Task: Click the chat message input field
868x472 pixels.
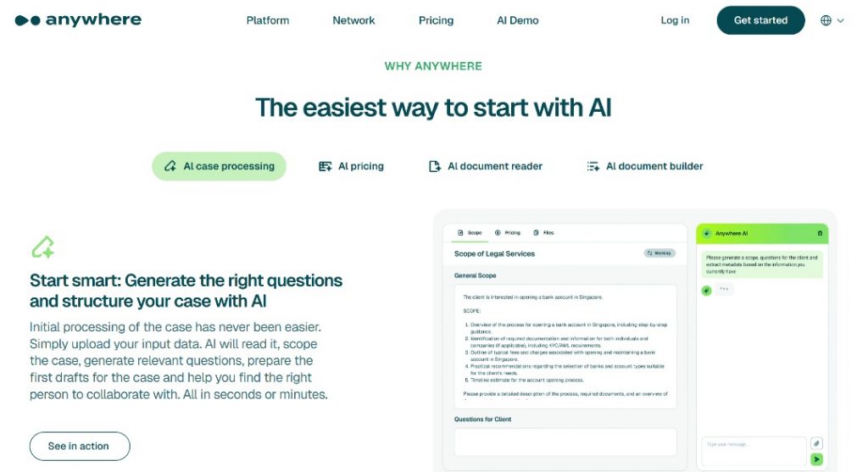Action: (754, 451)
